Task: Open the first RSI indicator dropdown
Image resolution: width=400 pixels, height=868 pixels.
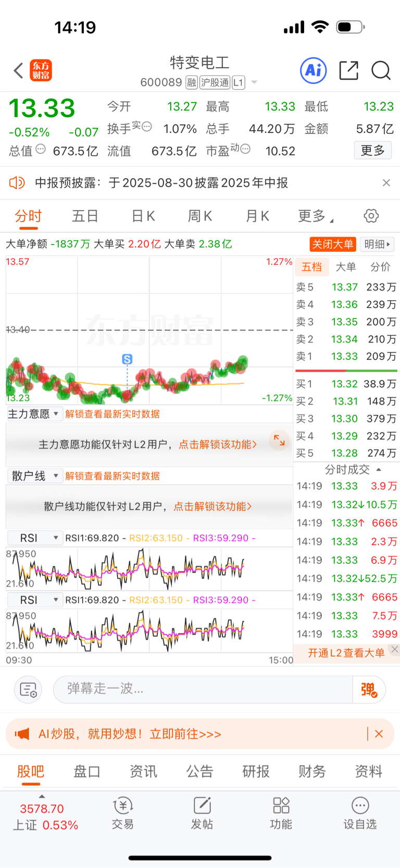Action: [x=34, y=538]
